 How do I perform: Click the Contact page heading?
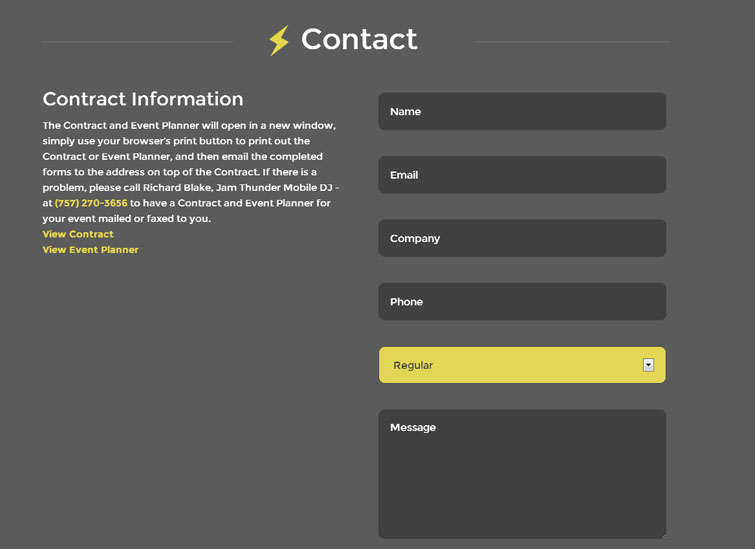click(x=359, y=39)
